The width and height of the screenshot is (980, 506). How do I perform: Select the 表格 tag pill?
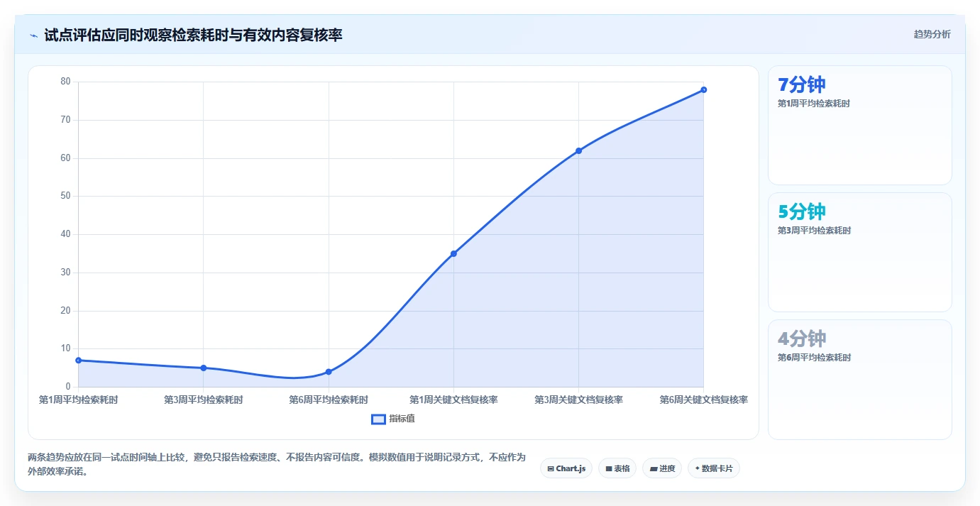click(x=617, y=468)
